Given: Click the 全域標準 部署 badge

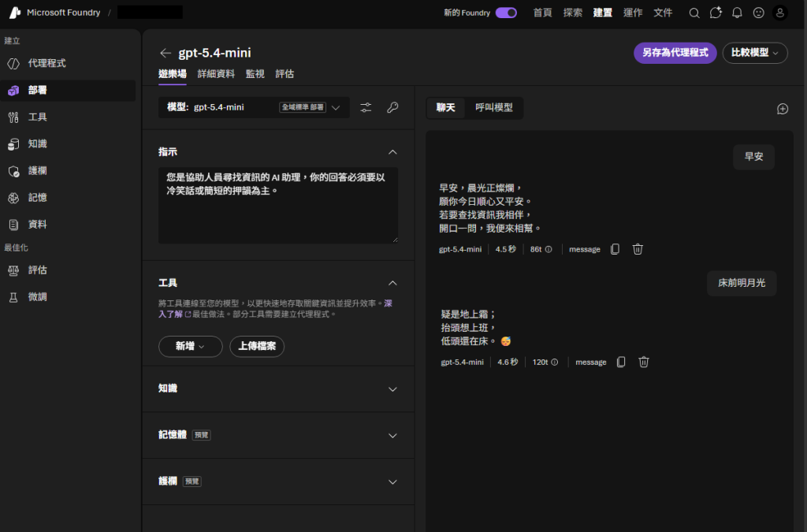Looking at the screenshot, I should (x=303, y=107).
